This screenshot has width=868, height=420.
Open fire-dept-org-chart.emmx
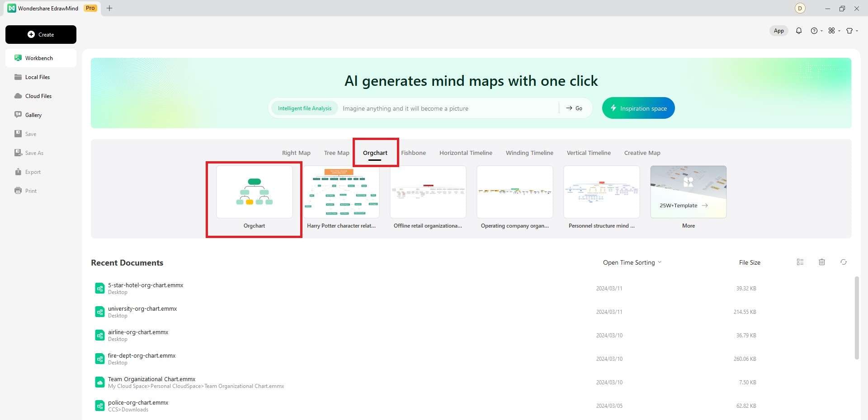point(142,356)
